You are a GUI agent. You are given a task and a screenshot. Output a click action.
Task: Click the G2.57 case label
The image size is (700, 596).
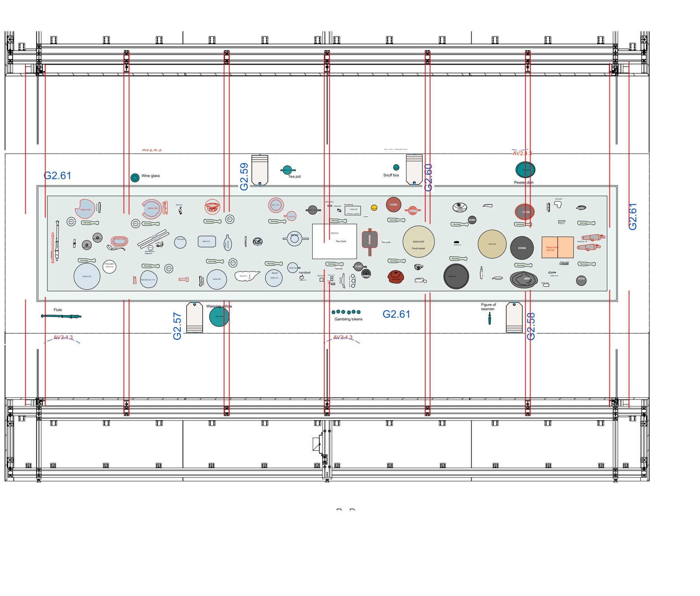point(177,326)
